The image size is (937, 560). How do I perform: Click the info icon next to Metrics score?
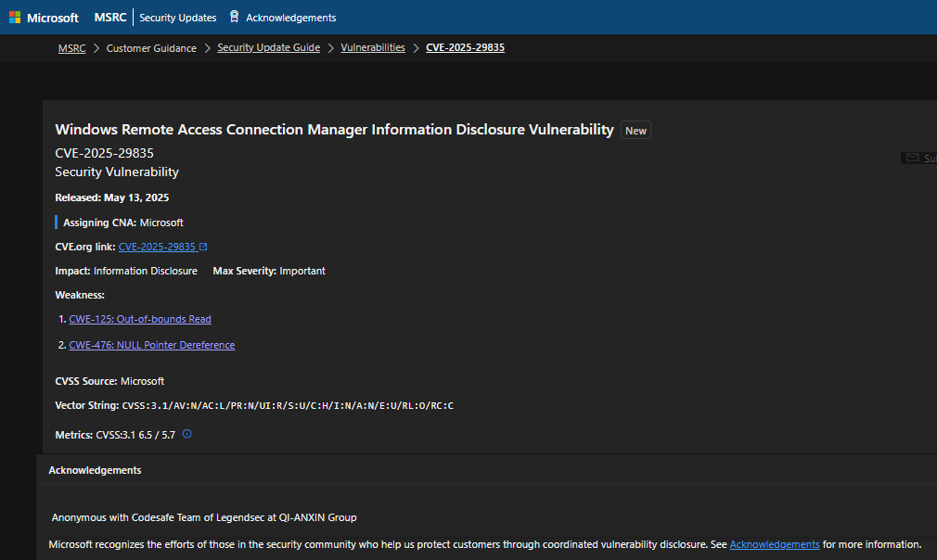click(x=186, y=434)
